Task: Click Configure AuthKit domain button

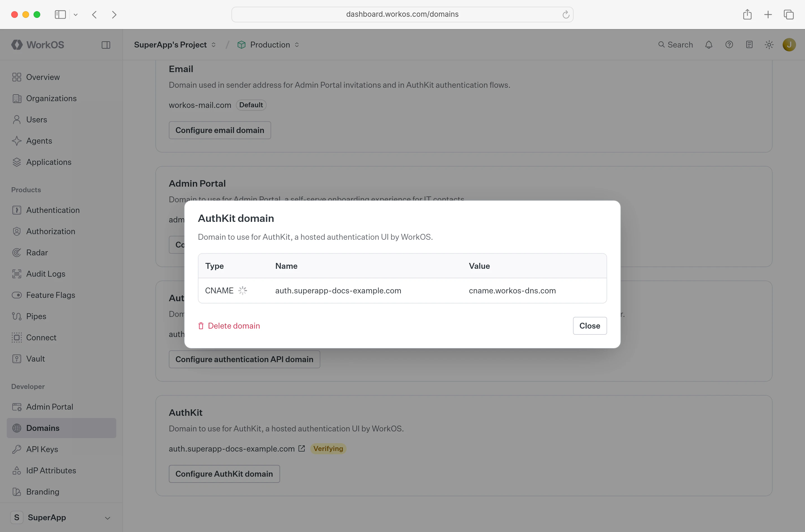Action: pyautogui.click(x=224, y=474)
